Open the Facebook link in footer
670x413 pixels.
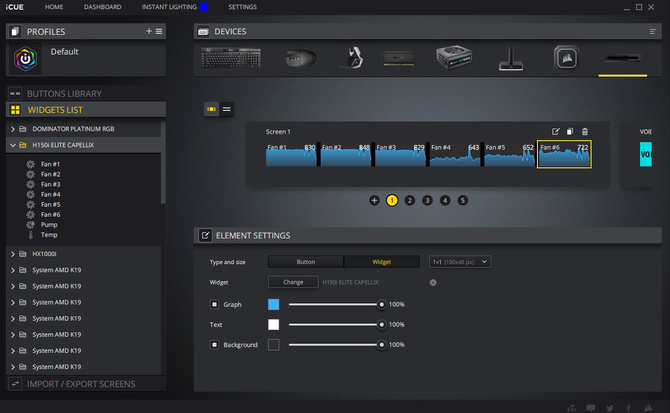point(629,408)
